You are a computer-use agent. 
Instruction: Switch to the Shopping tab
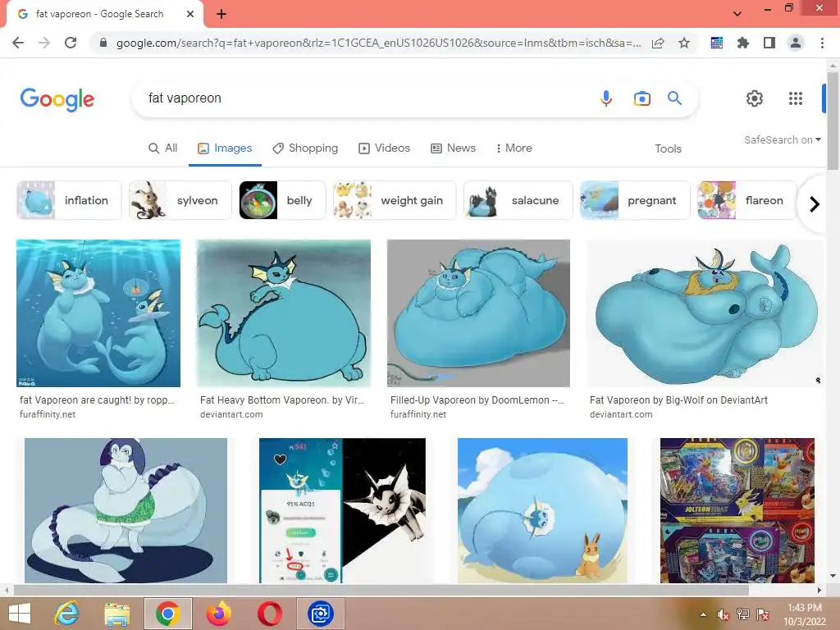coord(305,148)
